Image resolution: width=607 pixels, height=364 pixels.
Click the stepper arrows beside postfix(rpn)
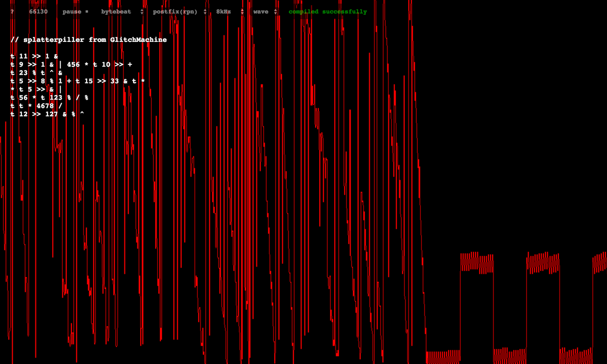click(x=204, y=11)
